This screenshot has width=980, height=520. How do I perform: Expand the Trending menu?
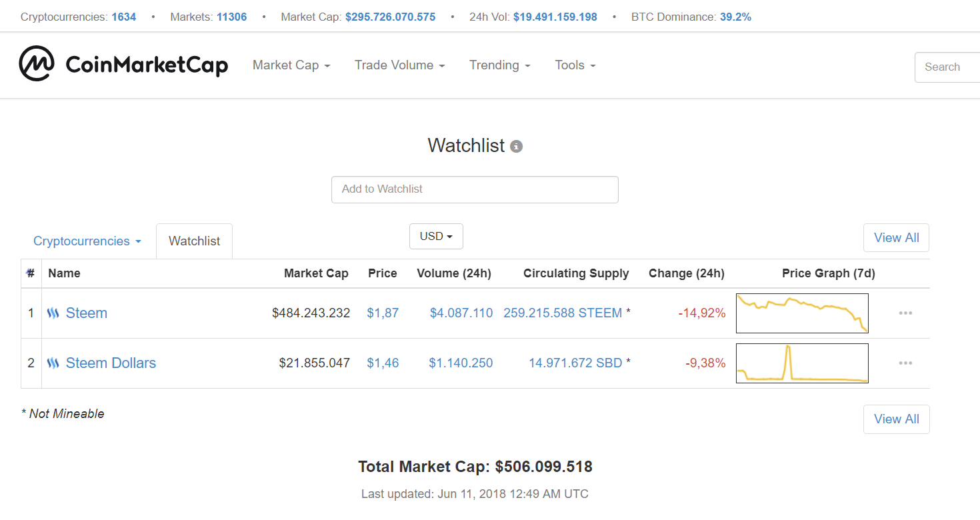(499, 65)
